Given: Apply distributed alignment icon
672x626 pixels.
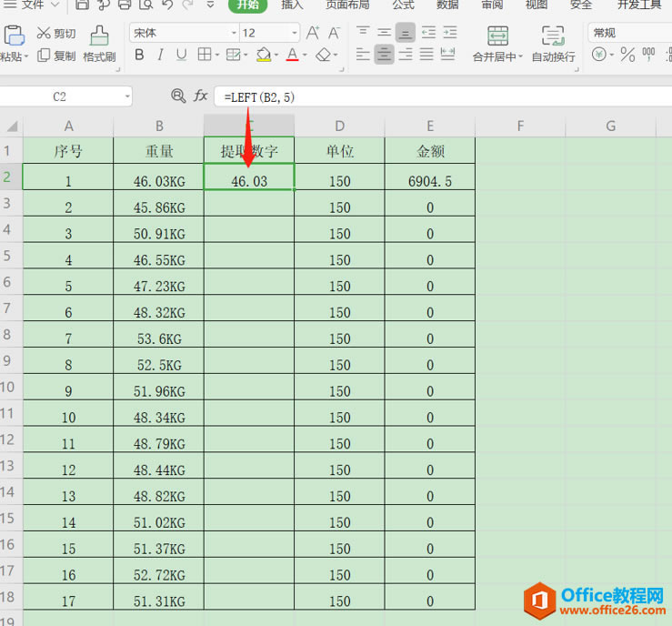Looking at the screenshot, I should coord(447,55).
